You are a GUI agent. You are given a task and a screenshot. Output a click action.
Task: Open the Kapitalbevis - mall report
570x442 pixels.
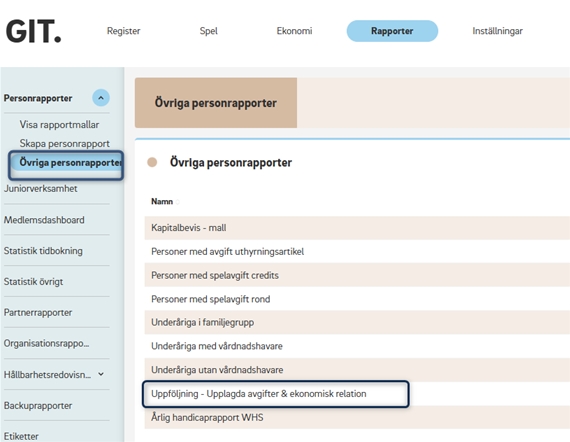pos(357,228)
